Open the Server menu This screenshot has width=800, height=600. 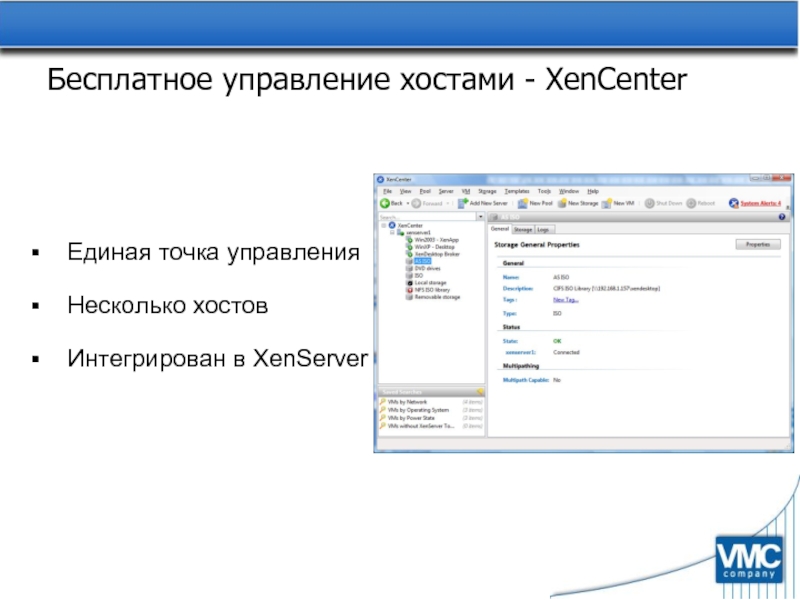tap(446, 191)
